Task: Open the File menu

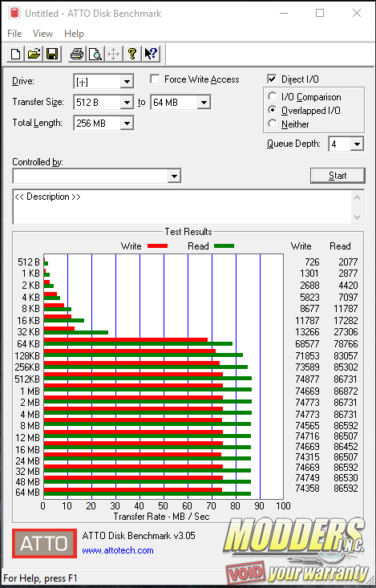Action: pyautogui.click(x=14, y=34)
